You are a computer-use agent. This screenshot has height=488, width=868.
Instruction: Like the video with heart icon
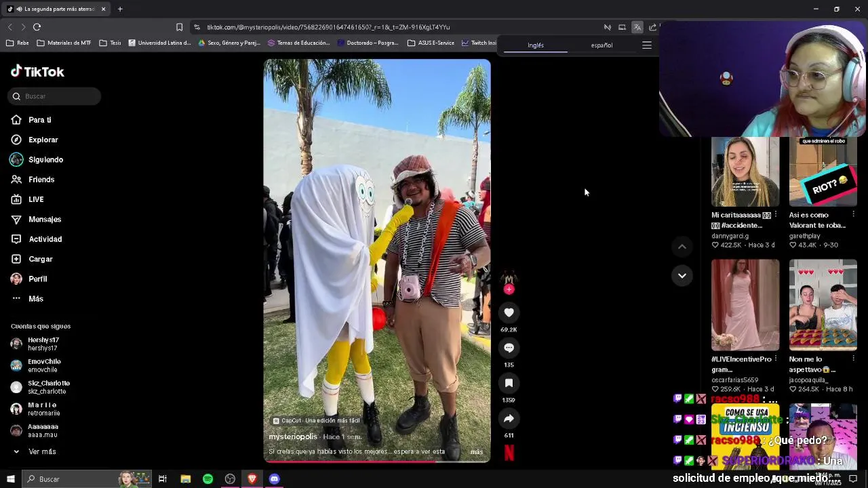[x=509, y=312]
